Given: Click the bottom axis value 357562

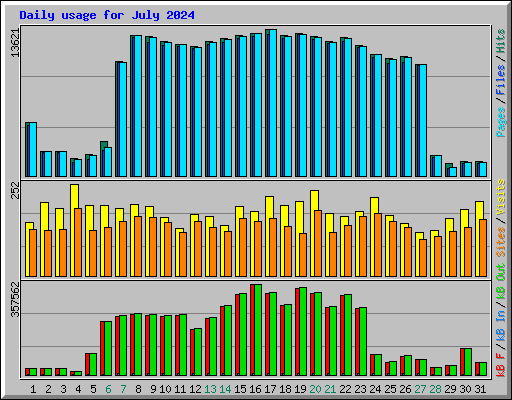Looking at the screenshot, I should click(15, 299).
